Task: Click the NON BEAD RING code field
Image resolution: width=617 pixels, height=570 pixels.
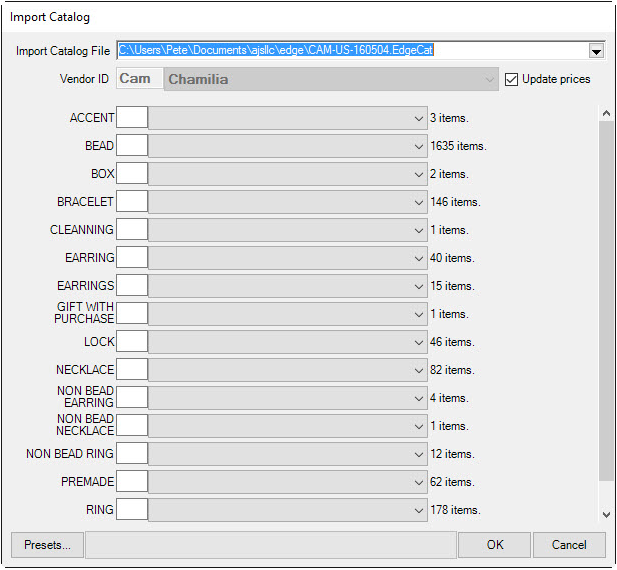Action: click(132, 454)
